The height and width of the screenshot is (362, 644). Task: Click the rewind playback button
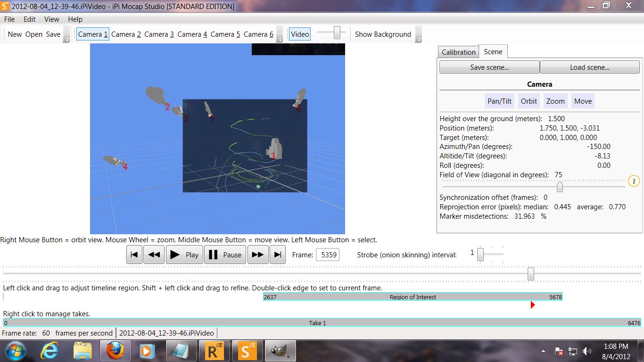[x=154, y=255]
